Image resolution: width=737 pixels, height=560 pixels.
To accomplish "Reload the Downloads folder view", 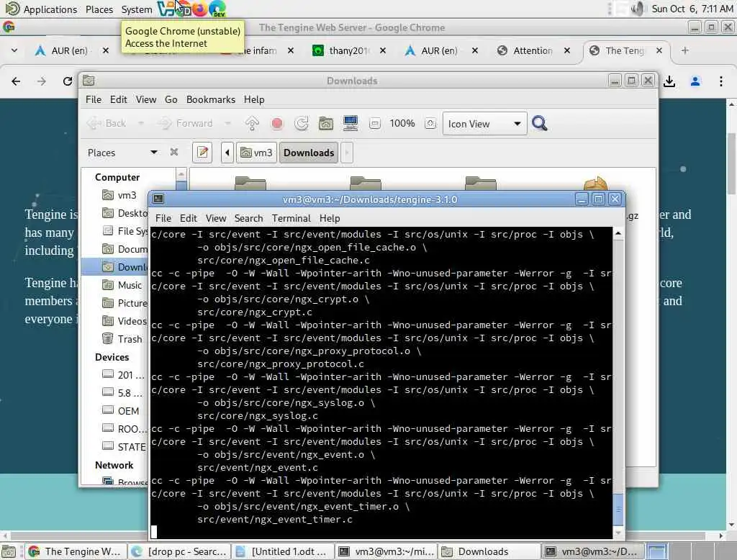I will 302,124.
